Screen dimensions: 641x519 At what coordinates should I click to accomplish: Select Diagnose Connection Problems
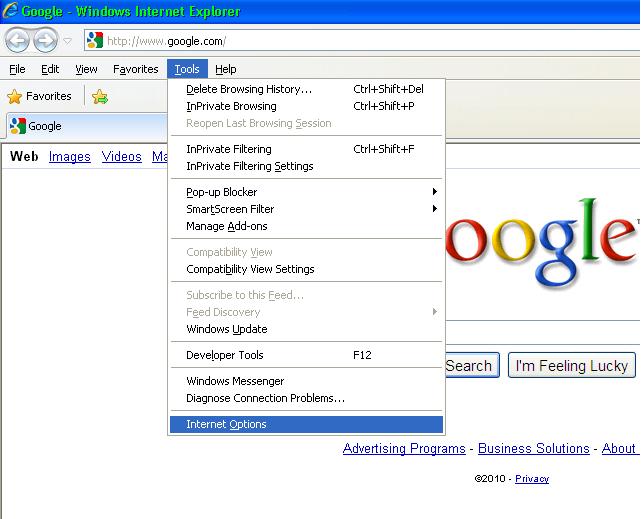tap(306, 398)
